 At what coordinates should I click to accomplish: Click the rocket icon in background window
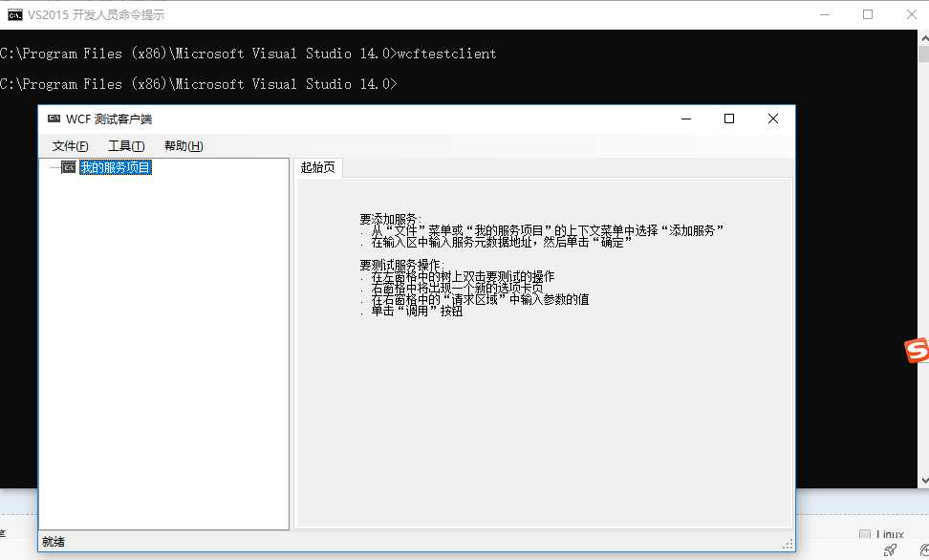click(889, 550)
